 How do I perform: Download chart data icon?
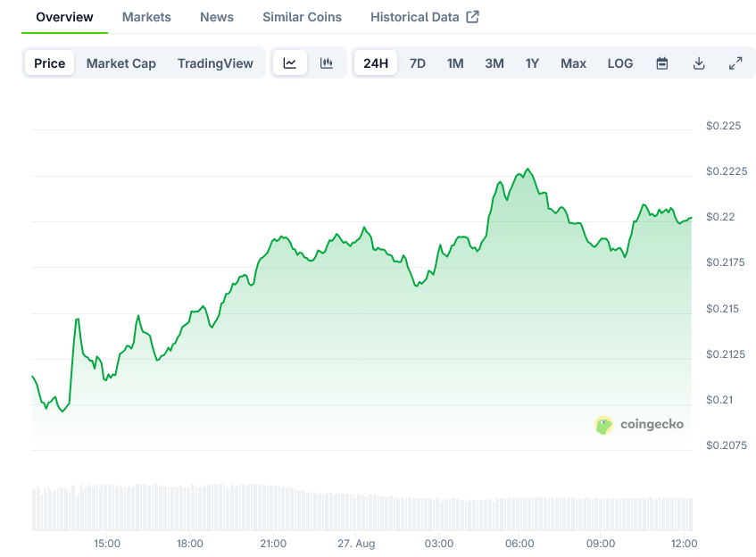699,63
